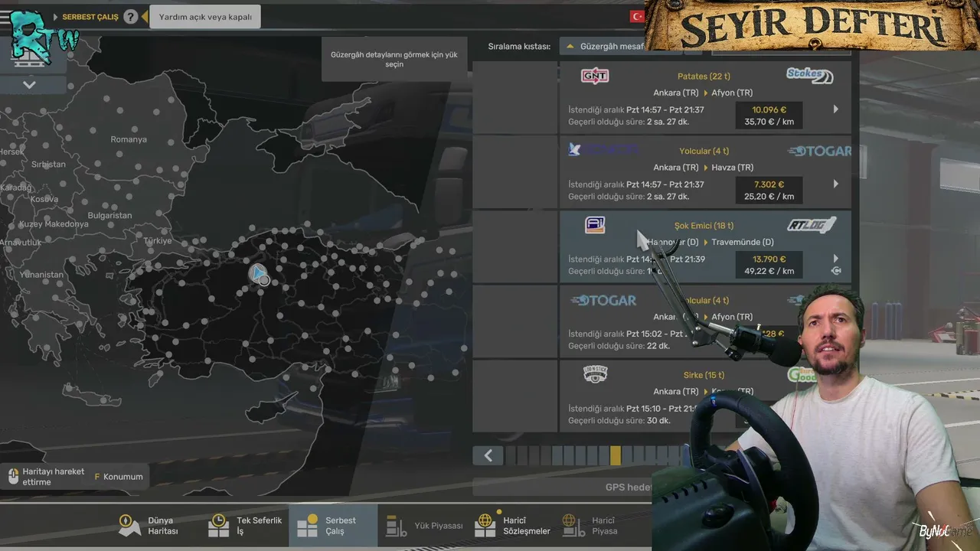
Task: Click the Türkiye label on the map
Action: click(x=158, y=241)
